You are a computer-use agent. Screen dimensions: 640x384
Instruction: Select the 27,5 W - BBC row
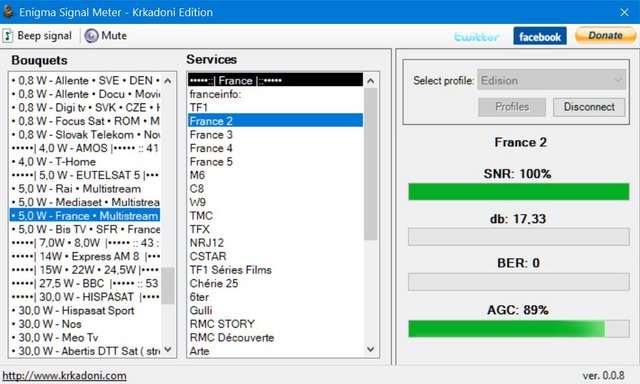(85, 283)
